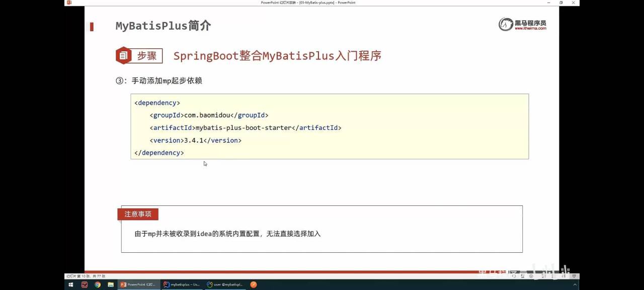644x290 pixels.
Task: Click the 步骤 step badge icon
Action: click(x=124, y=55)
